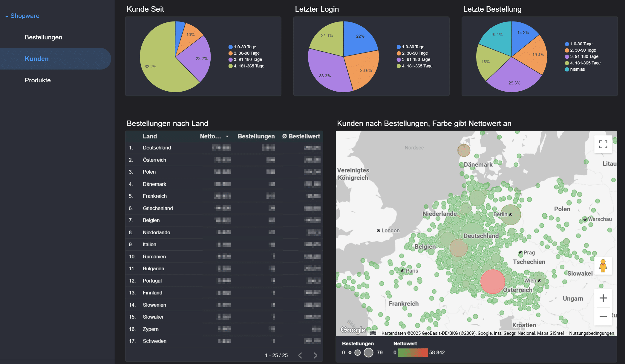Sort table by Bestellungen column header
Screen dimensions: 625x364
coord(256,136)
